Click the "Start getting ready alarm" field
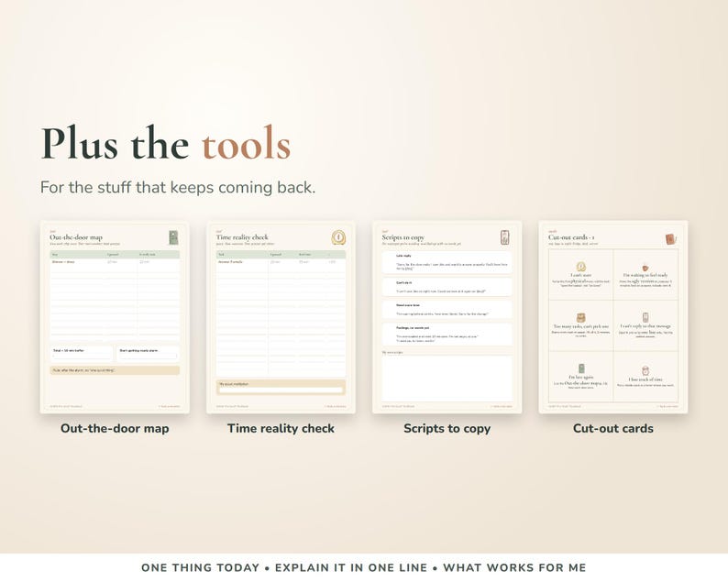This screenshot has height=582, width=728. [x=148, y=354]
